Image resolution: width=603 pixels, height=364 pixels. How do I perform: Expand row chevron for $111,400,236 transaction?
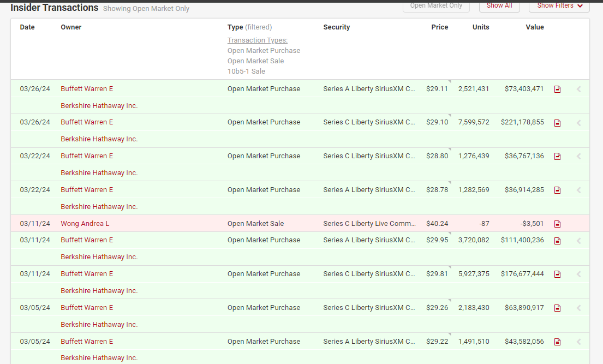point(579,241)
